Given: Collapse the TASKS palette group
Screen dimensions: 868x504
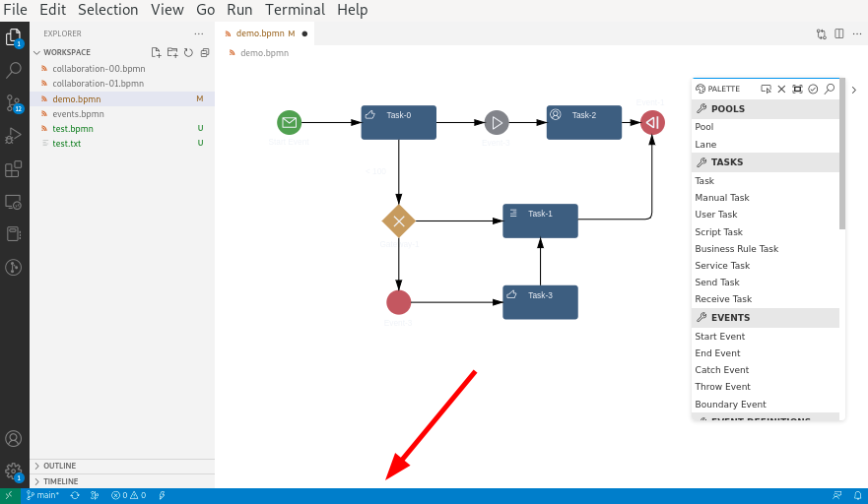Looking at the screenshot, I should (x=766, y=162).
